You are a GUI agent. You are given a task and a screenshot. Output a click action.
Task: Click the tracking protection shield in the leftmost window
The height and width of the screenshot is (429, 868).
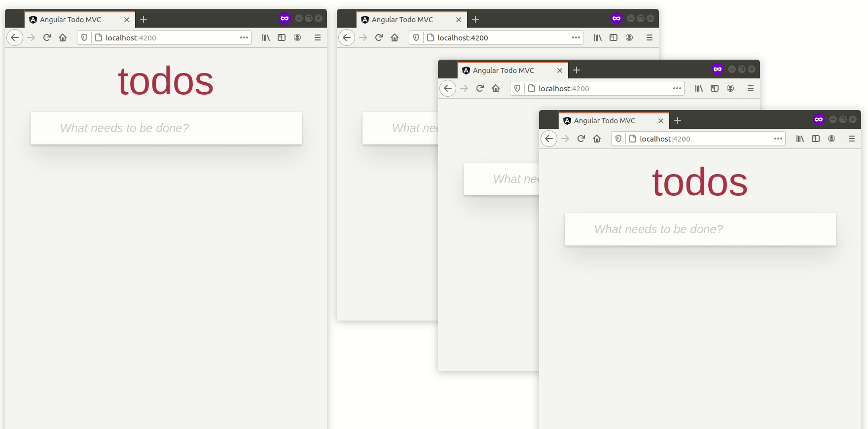click(84, 37)
